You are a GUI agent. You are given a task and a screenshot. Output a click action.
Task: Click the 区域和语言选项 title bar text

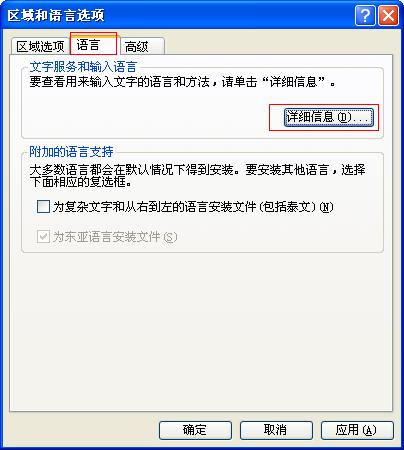click(56, 16)
